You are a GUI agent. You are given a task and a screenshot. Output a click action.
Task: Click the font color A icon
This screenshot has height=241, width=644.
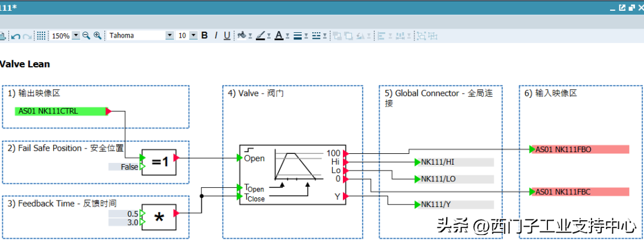pyautogui.click(x=278, y=36)
